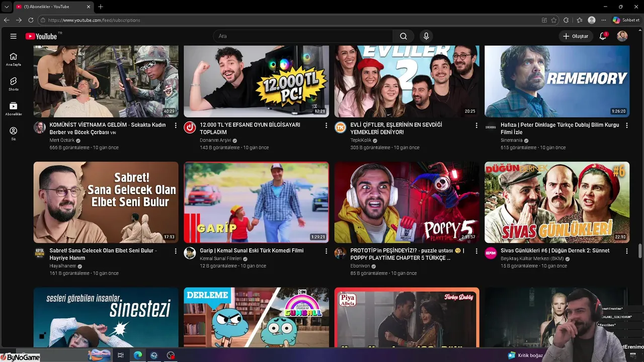The width and height of the screenshot is (644, 362).
Task: Open options menu for Evli Çiftler video
Action: (476, 125)
